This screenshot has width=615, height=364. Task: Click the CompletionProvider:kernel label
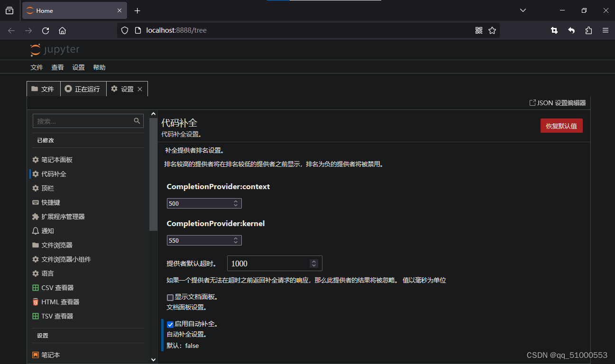216,224
